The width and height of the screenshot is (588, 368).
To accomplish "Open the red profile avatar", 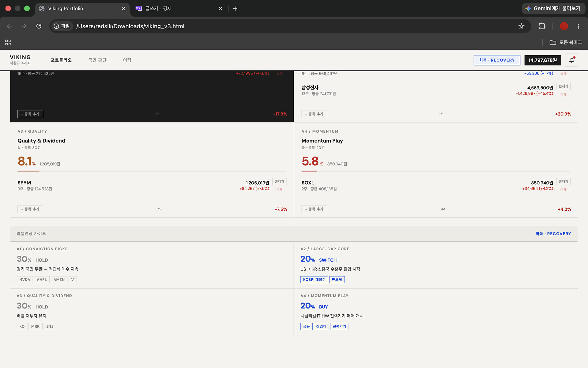I will click(x=564, y=26).
